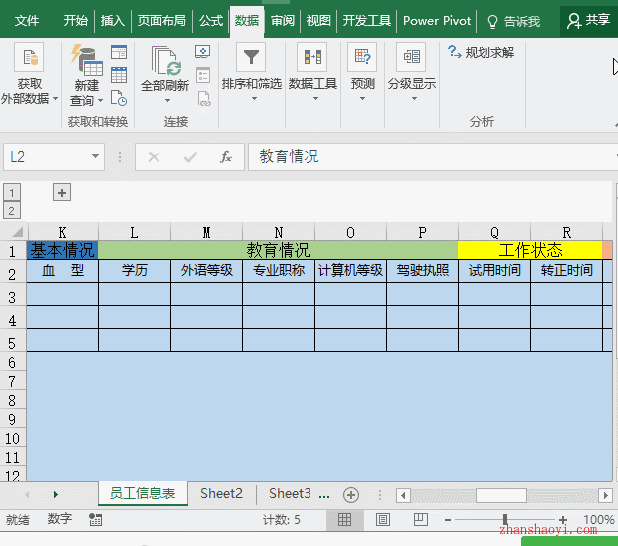618x546 pixels.
Task: Show outline level 1
Action: [12, 193]
